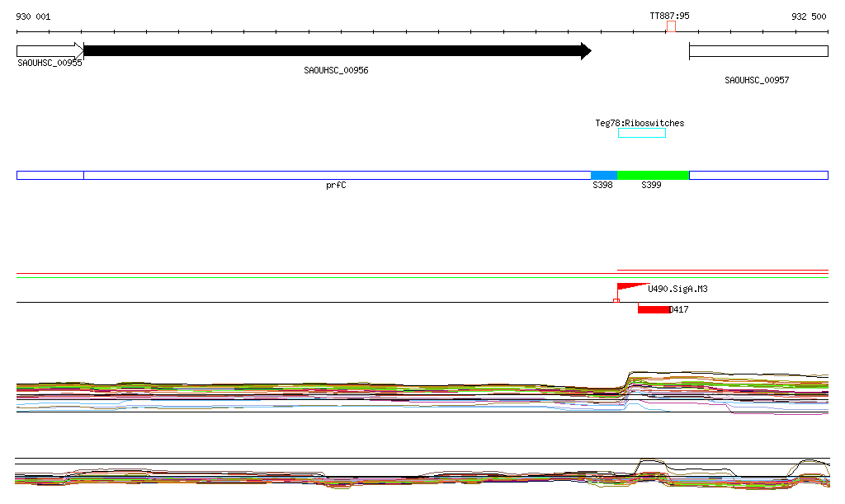
Task: Click the S399 text label
Action: pyautogui.click(x=651, y=186)
